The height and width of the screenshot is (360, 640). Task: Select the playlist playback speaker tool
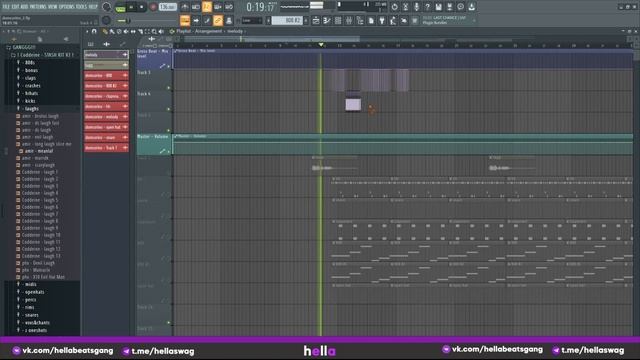pos(161,31)
